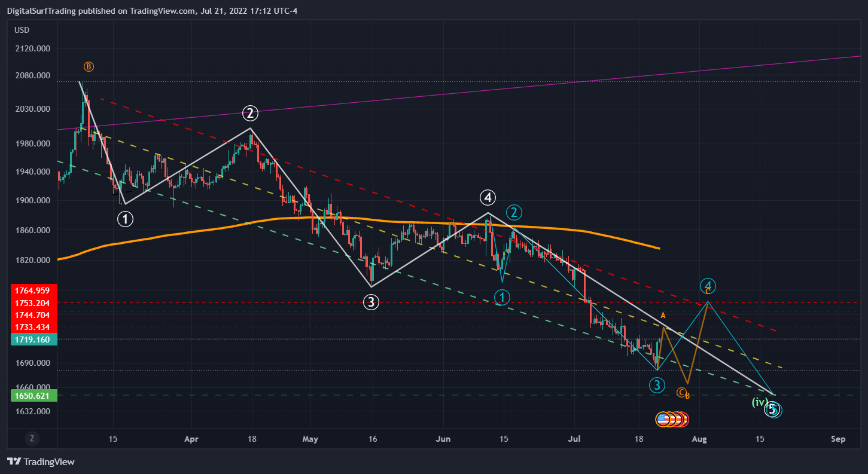This screenshot has width=868, height=474.
Task: Select the white circled 4 wave label
Action: (488, 197)
